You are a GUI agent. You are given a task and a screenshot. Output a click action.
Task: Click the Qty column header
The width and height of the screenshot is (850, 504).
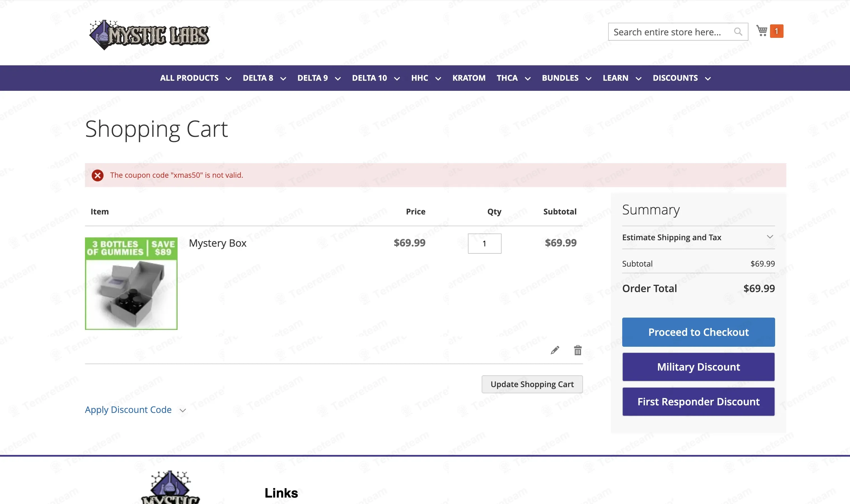(x=494, y=212)
